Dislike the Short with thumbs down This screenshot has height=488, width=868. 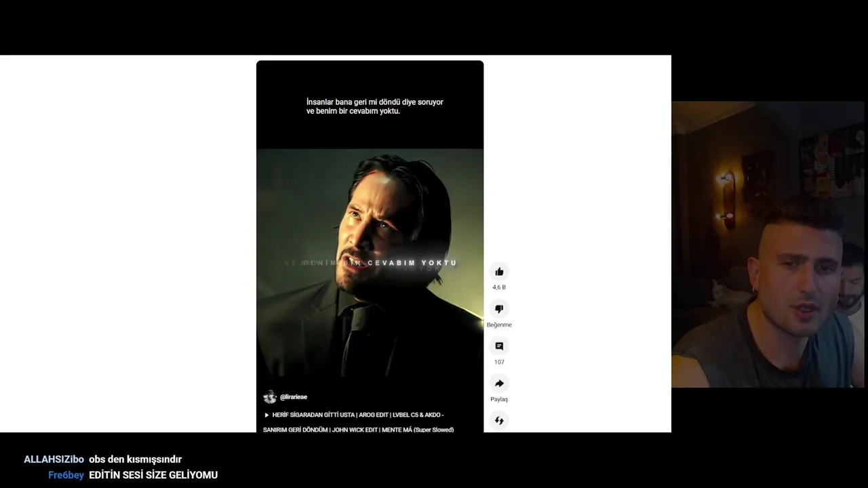499,309
